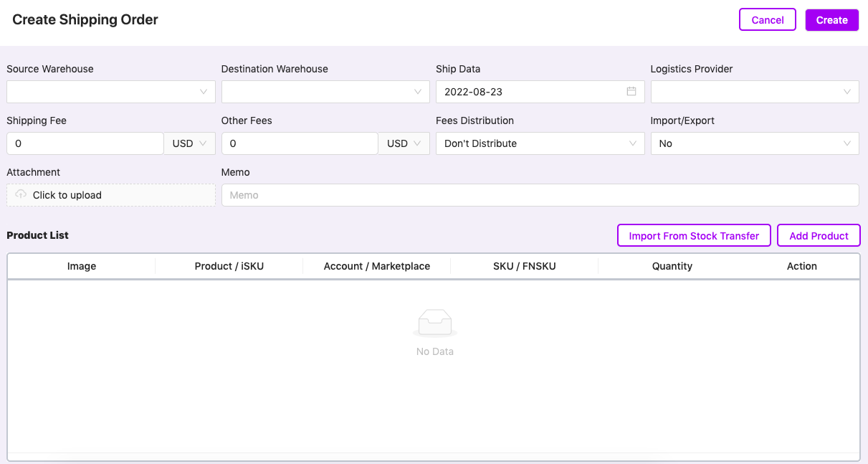Click the Click to upload attachment area
This screenshot has width=868, height=464.
(111, 195)
